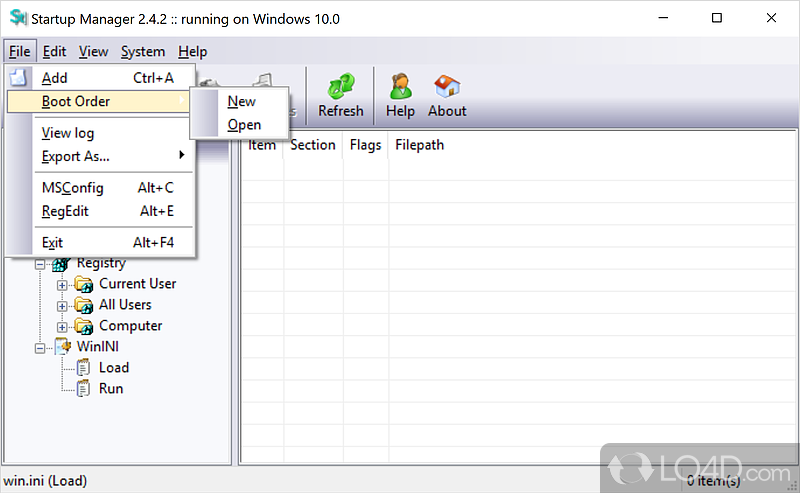Screen dimensions: 800x493
Task: Close the Startup Manager window
Action: pos(771,18)
